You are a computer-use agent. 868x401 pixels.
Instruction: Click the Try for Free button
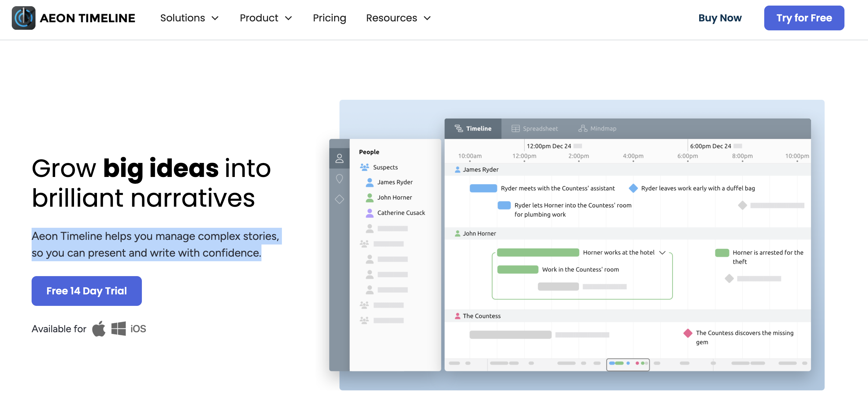(x=804, y=18)
